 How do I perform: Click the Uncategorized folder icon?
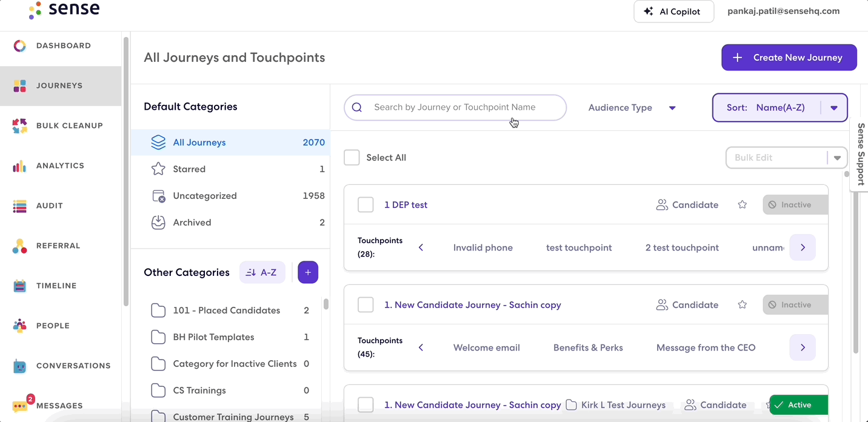[x=158, y=196]
